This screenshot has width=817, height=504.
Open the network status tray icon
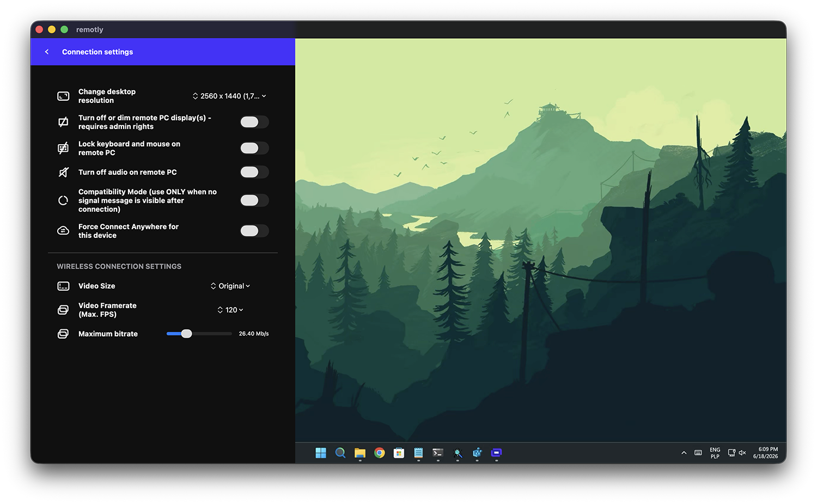coord(731,453)
